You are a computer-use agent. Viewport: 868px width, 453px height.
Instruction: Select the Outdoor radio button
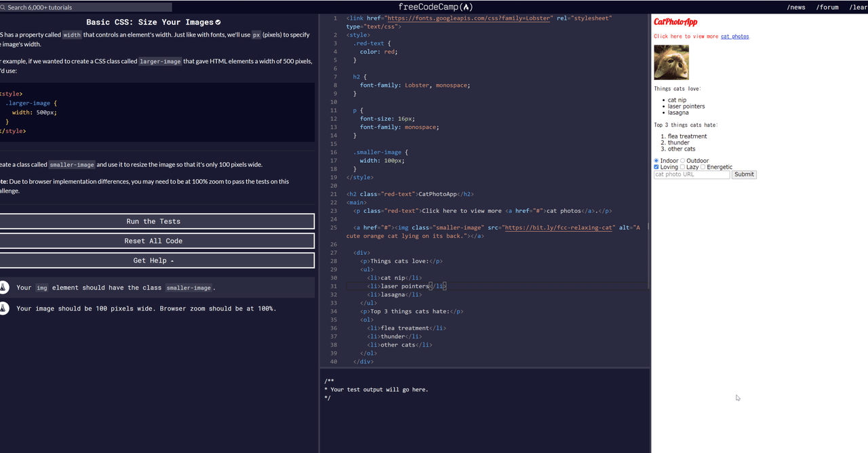pos(682,160)
